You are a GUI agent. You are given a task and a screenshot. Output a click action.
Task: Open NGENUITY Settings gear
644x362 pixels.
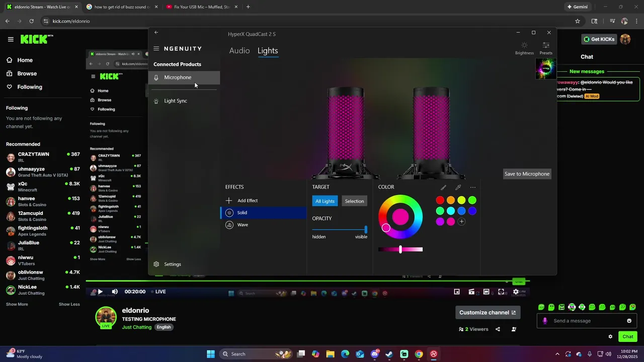pos(156,264)
